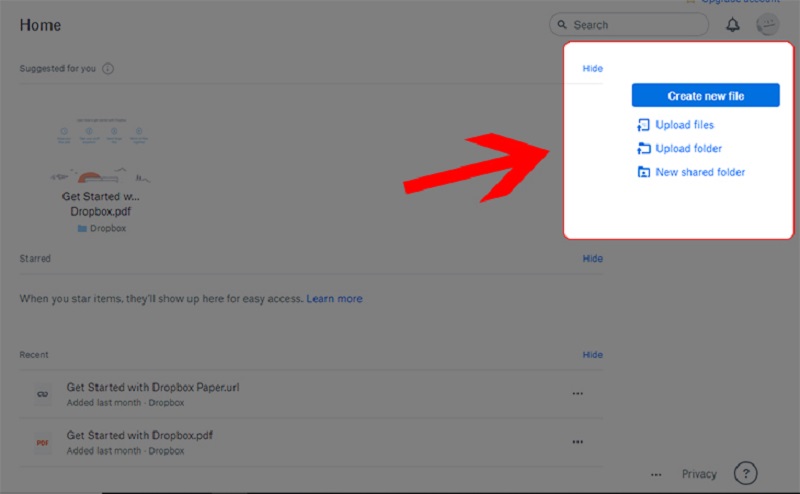The image size is (800, 494).
Task: Click the search magnifier icon
Action: point(562,24)
